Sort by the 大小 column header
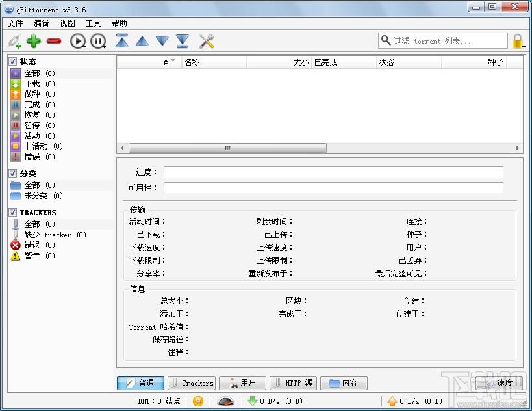The width and height of the screenshot is (532, 411). coord(279,62)
